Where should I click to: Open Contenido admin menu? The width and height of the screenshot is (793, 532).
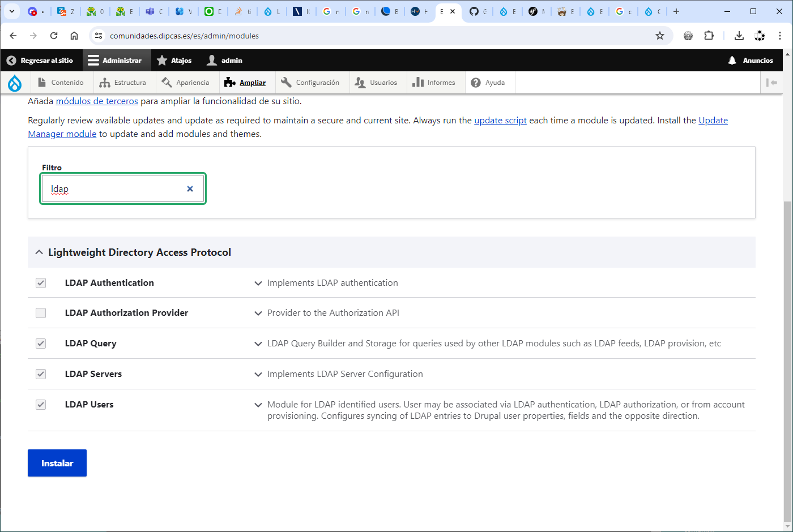61,83
